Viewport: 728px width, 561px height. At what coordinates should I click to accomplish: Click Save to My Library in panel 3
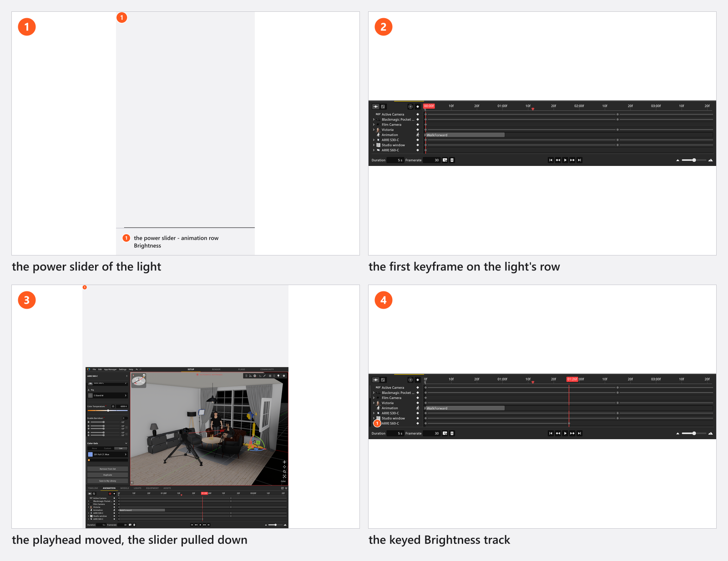pos(108,481)
